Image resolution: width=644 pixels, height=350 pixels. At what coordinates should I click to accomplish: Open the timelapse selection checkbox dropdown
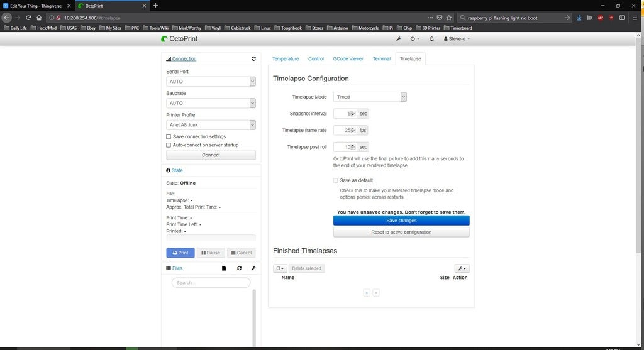(280, 268)
